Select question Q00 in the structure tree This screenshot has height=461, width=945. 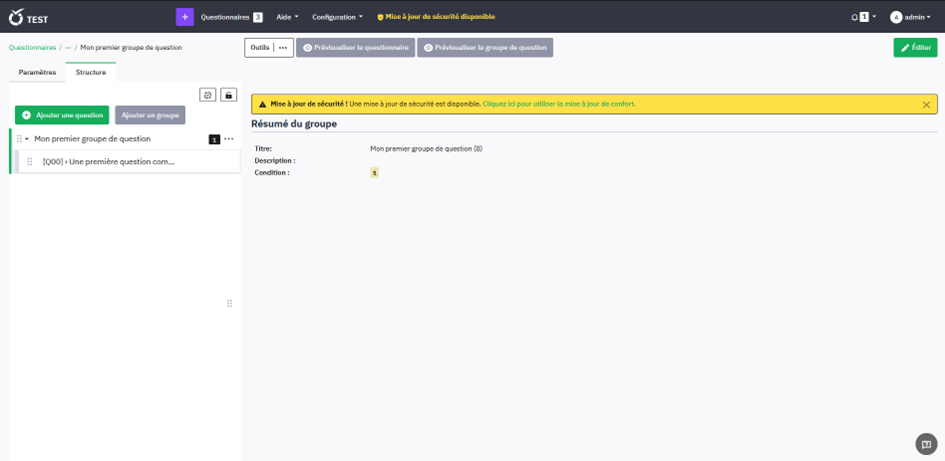109,161
